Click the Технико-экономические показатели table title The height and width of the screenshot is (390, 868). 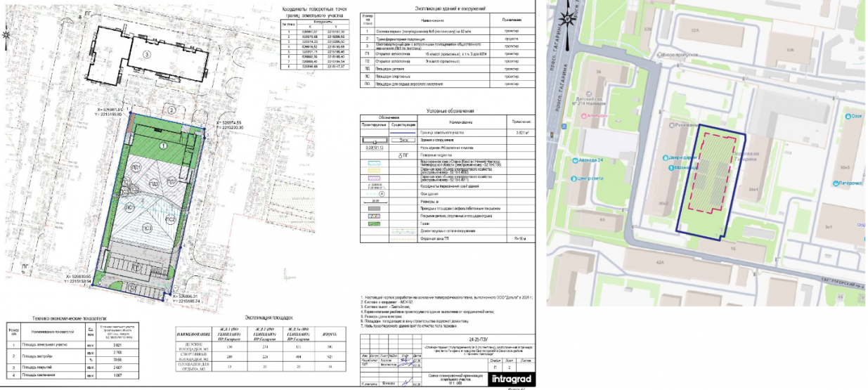(x=58, y=318)
